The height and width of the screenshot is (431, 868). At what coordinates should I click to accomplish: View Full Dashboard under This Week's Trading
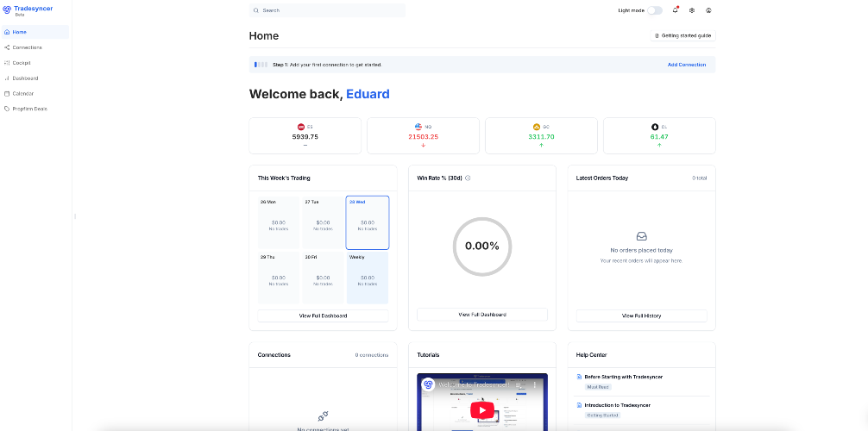point(323,315)
